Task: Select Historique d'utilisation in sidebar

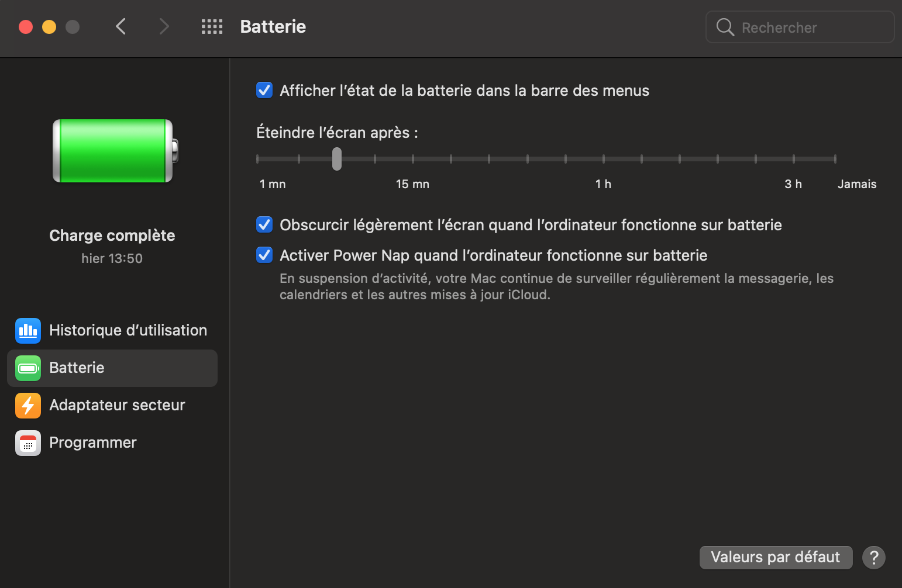Action: tap(128, 331)
